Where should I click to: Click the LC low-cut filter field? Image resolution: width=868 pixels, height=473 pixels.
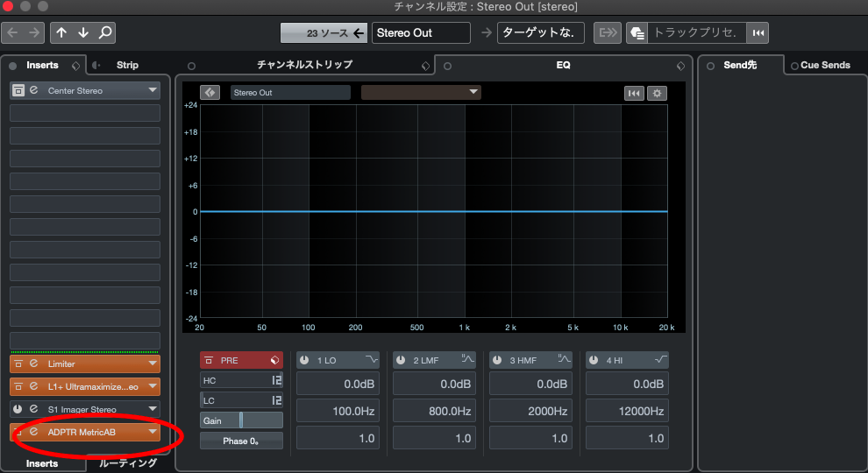point(241,400)
